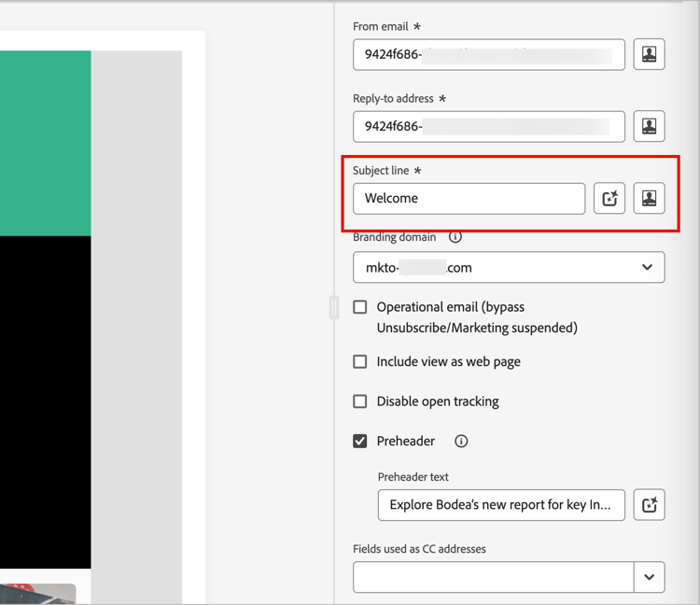700x605 pixels.
Task: Click the Preheader text input
Action: click(501, 505)
